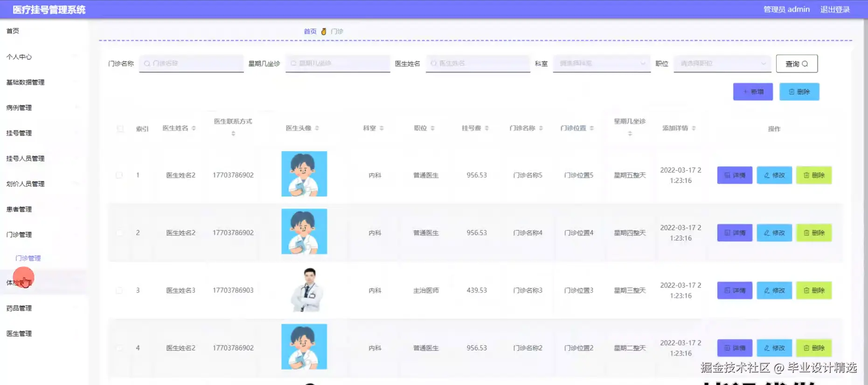Click the 查询 search button
The width and height of the screenshot is (868, 385).
click(x=797, y=63)
